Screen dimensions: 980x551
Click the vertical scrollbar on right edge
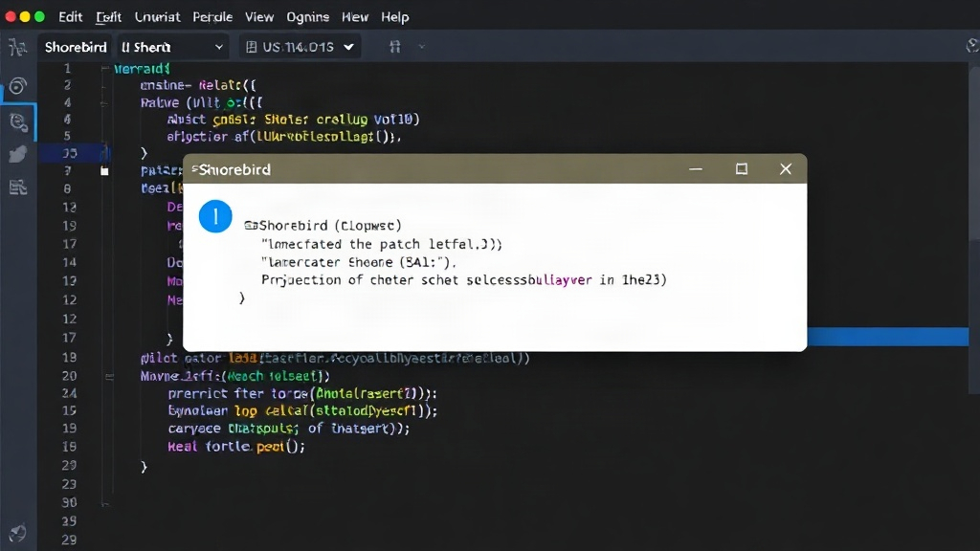pos(973,228)
